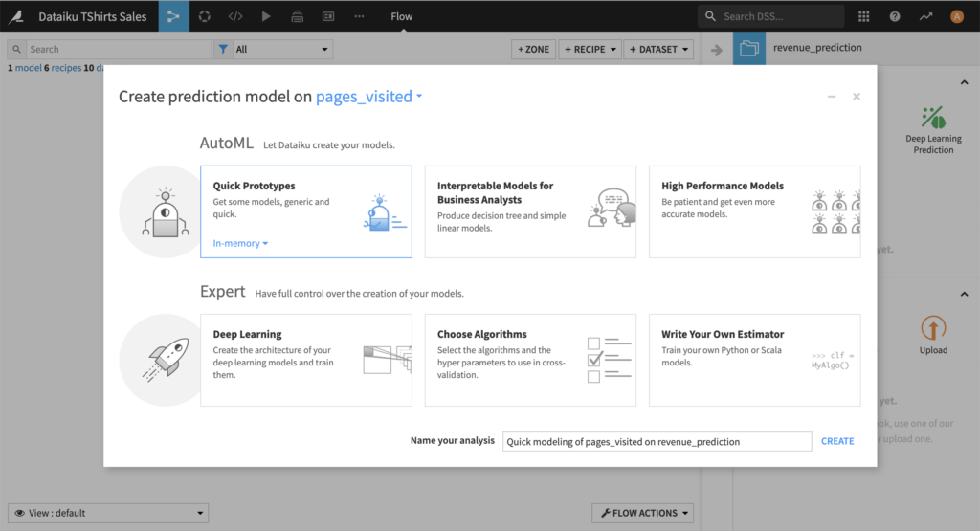980x531 pixels.
Task: Click the analysis name text field
Action: click(657, 441)
